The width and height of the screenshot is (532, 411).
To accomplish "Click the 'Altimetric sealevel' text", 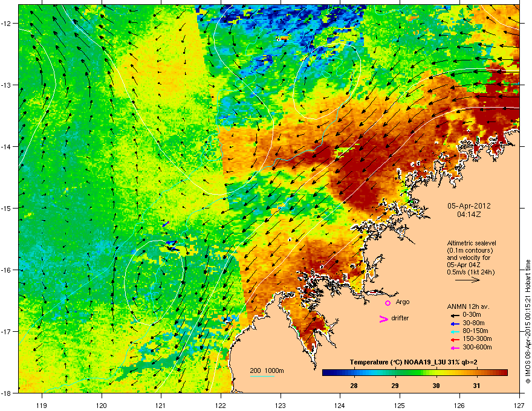I will (472, 243).
